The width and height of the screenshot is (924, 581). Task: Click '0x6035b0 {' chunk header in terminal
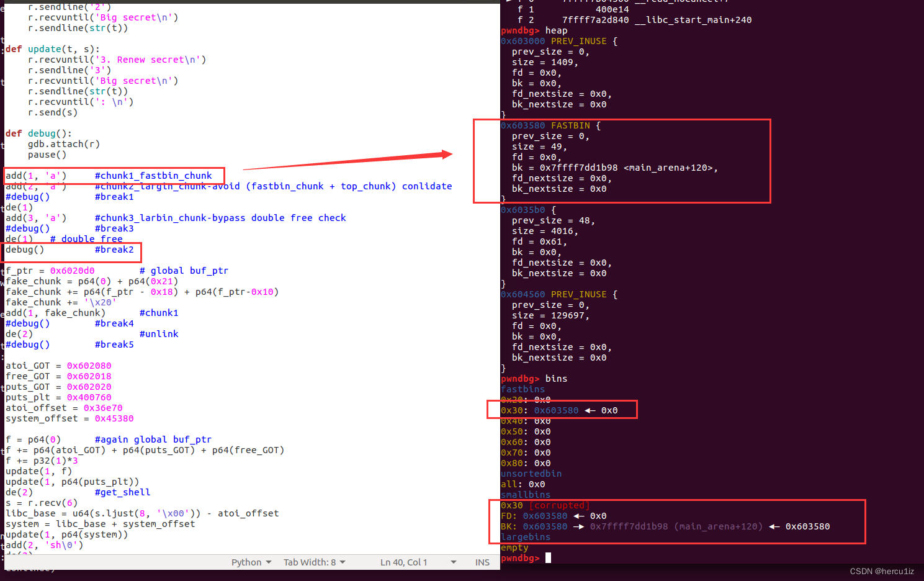click(x=529, y=210)
